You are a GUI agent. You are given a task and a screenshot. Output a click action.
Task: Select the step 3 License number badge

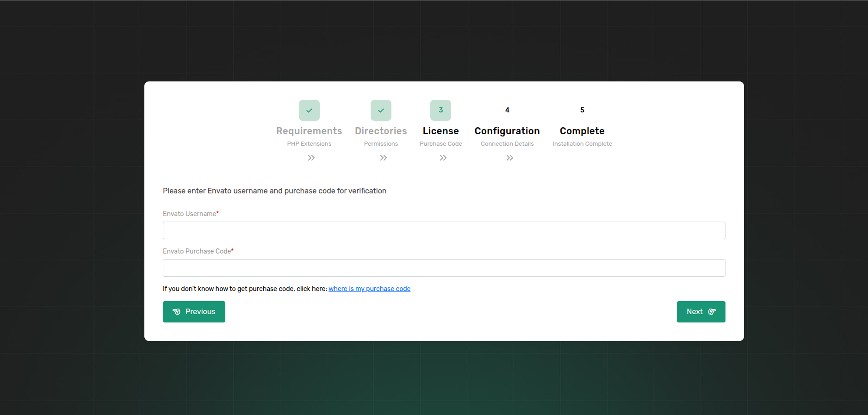tap(440, 110)
